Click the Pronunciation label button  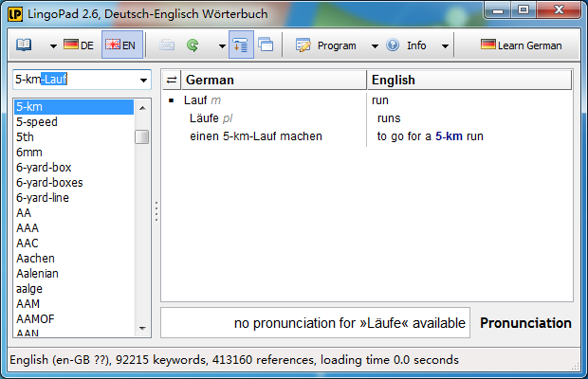click(x=525, y=323)
